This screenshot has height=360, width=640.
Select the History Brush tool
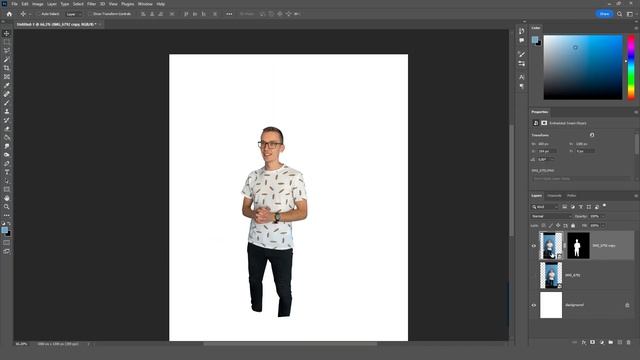(7, 120)
